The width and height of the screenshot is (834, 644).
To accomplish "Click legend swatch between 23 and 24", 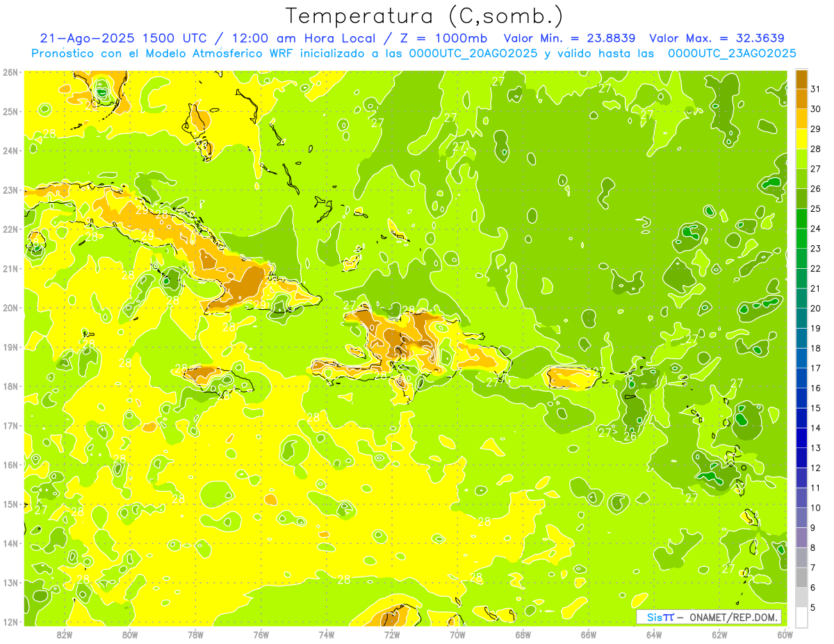I will 801,239.
